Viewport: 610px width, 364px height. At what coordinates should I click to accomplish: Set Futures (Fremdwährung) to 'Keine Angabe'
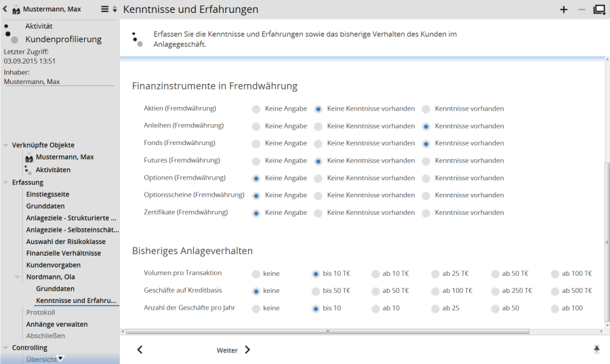pos(256,161)
